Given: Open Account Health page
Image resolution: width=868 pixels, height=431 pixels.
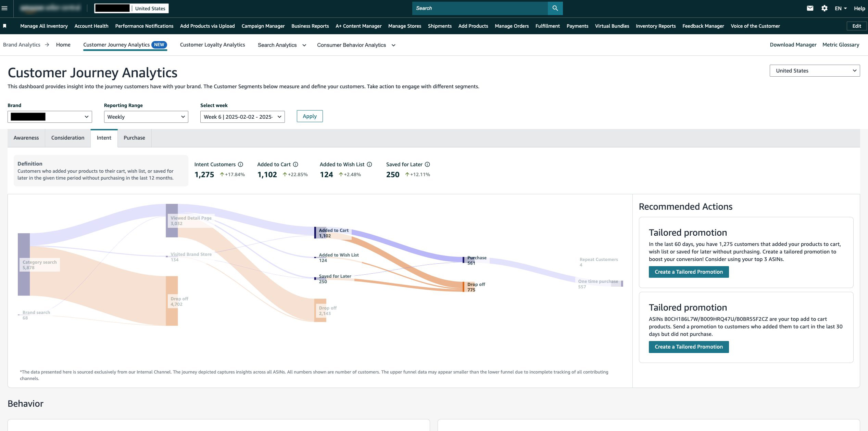Looking at the screenshot, I should [91, 26].
